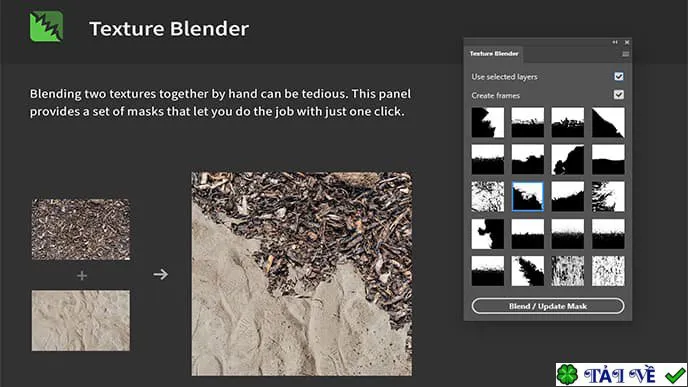Screen dimensions: 688x387
Task: Apply second mask in the fourth row
Action: pyautogui.click(x=527, y=234)
